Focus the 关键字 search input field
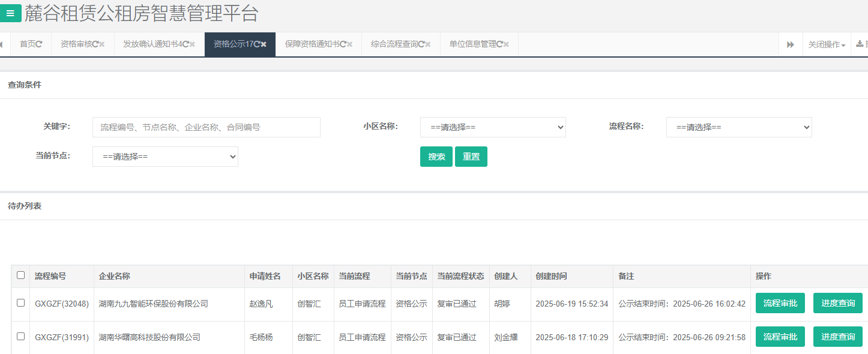Image resolution: width=868 pixels, height=354 pixels. click(206, 127)
